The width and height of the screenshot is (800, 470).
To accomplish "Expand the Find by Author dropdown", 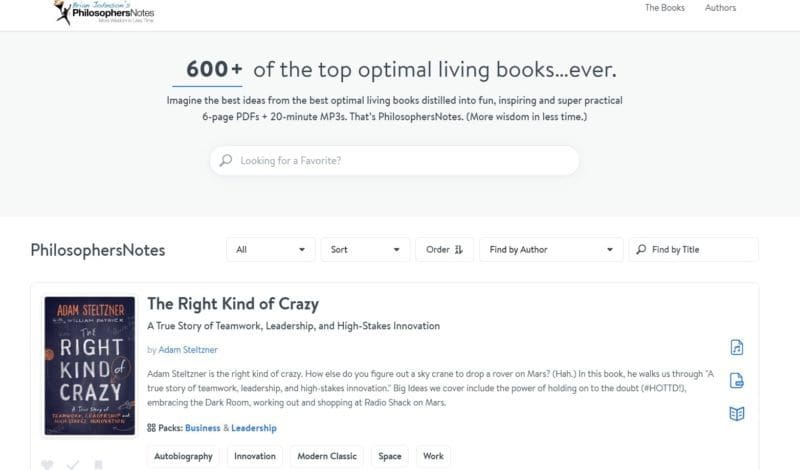I will point(550,250).
